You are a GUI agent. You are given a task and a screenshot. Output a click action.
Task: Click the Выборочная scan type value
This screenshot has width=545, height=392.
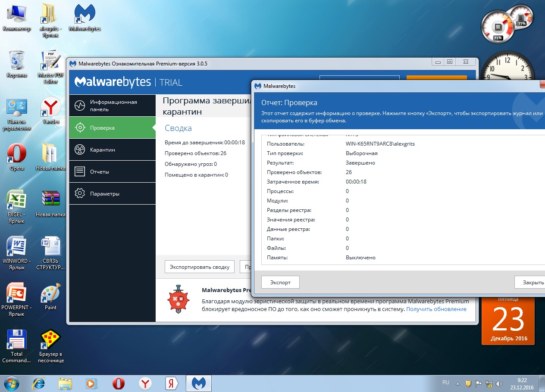point(361,153)
